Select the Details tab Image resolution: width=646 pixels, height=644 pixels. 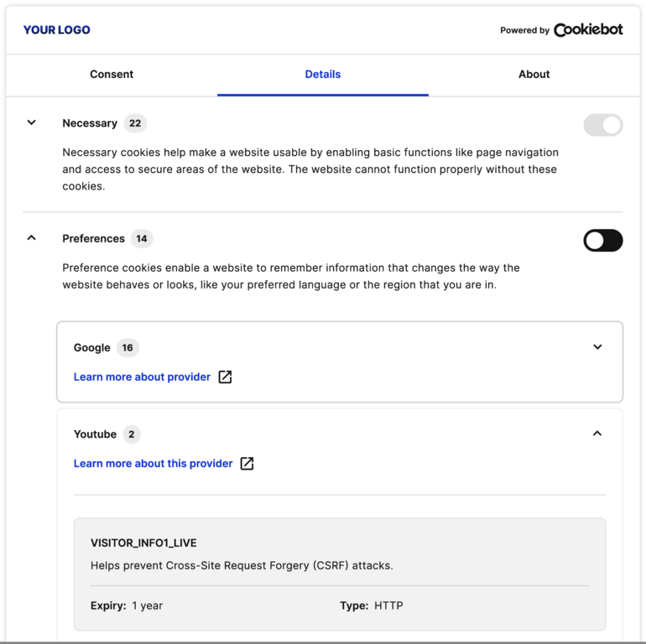click(323, 75)
